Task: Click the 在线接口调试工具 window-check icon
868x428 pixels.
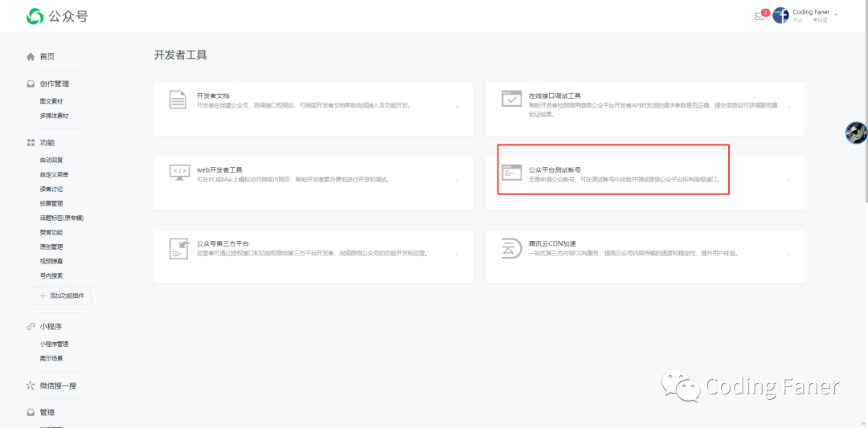Action: coord(511,98)
